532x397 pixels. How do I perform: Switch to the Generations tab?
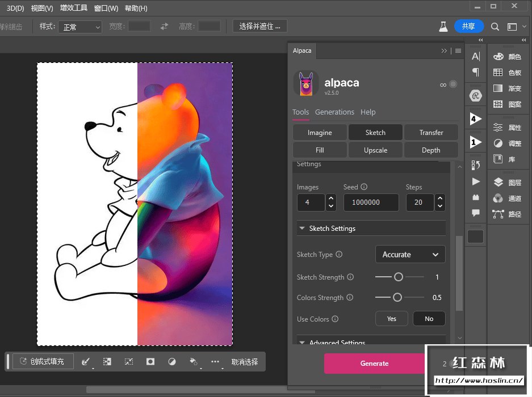point(334,112)
